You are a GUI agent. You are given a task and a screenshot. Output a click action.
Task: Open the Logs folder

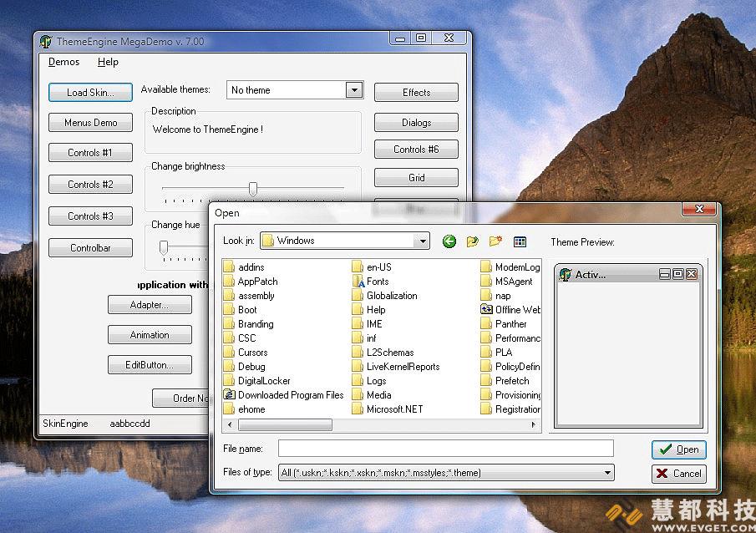pos(369,381)
